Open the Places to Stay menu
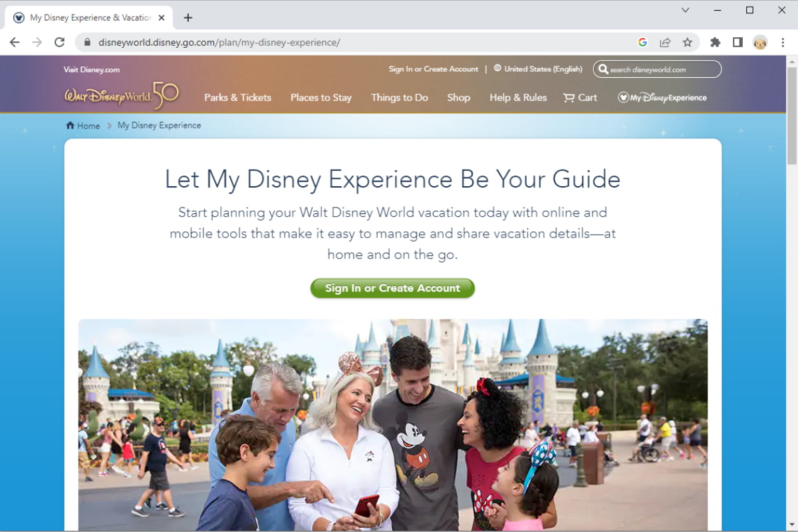Screen dimensions: 798x532 321,98
